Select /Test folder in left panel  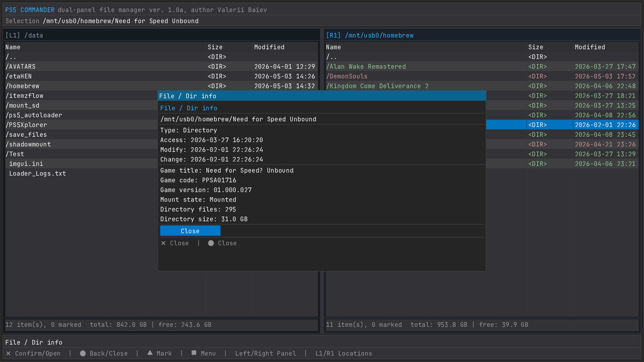click(80, 154)
